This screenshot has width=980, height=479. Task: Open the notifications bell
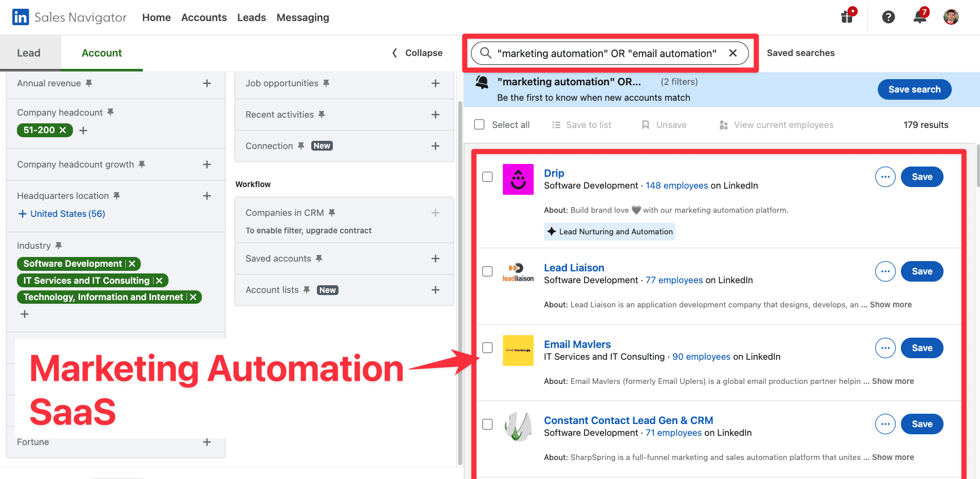[920, 16]
